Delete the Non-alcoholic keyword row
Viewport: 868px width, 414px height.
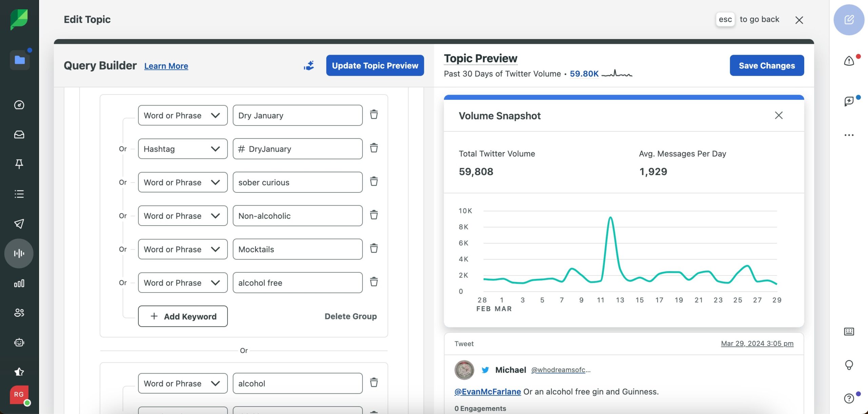(374, 215)
